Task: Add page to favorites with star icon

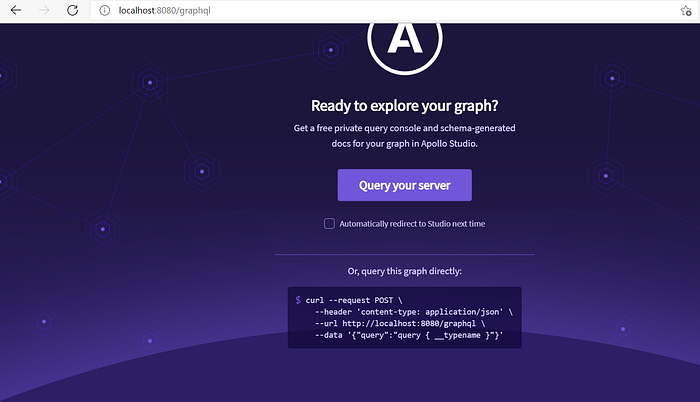Action: pyautogui.click(x=686, y=10)
